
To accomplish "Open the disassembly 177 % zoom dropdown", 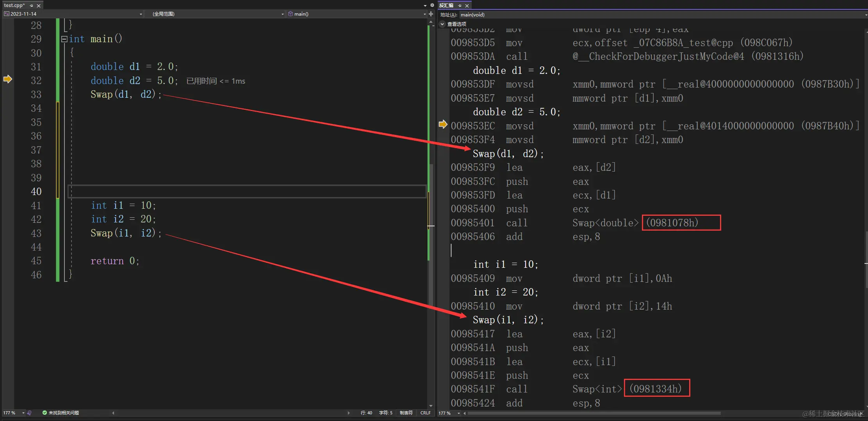I will tap(449, 413).
